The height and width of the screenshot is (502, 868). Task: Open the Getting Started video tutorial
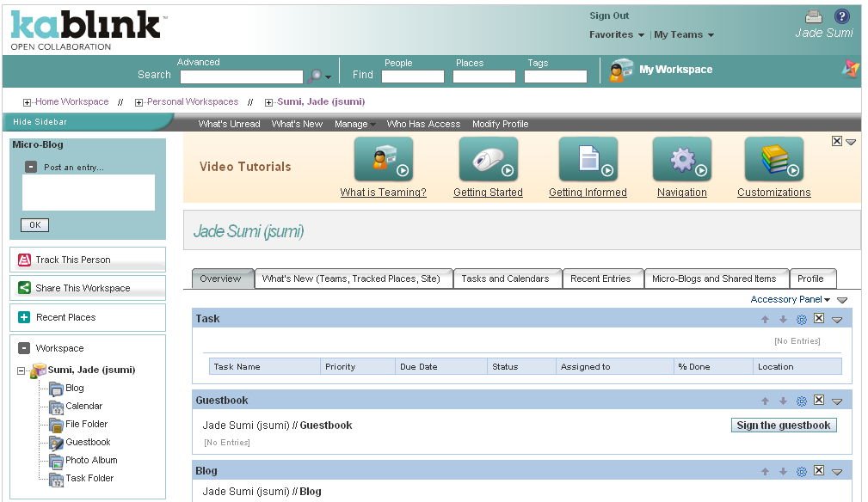tap(488, 159)
